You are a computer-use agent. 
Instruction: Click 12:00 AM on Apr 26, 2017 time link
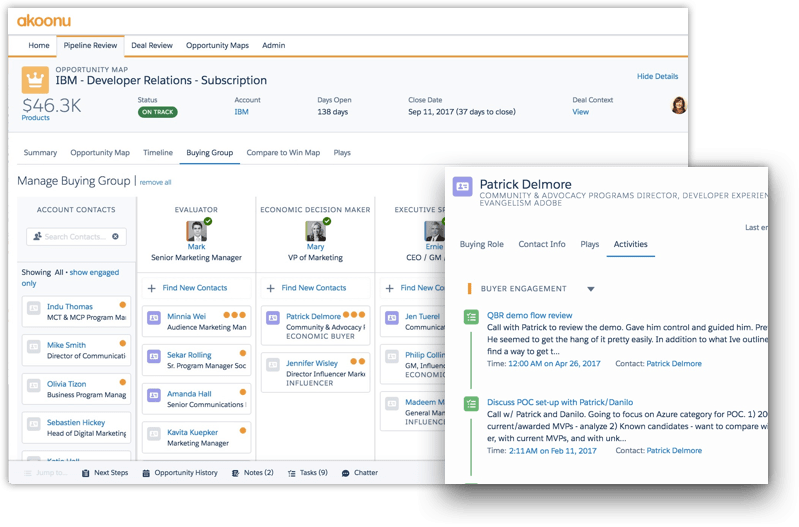click(554, 363)
